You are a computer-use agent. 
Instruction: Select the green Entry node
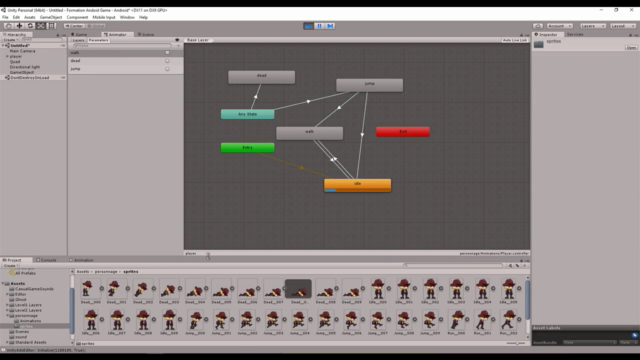click(247, 147)
